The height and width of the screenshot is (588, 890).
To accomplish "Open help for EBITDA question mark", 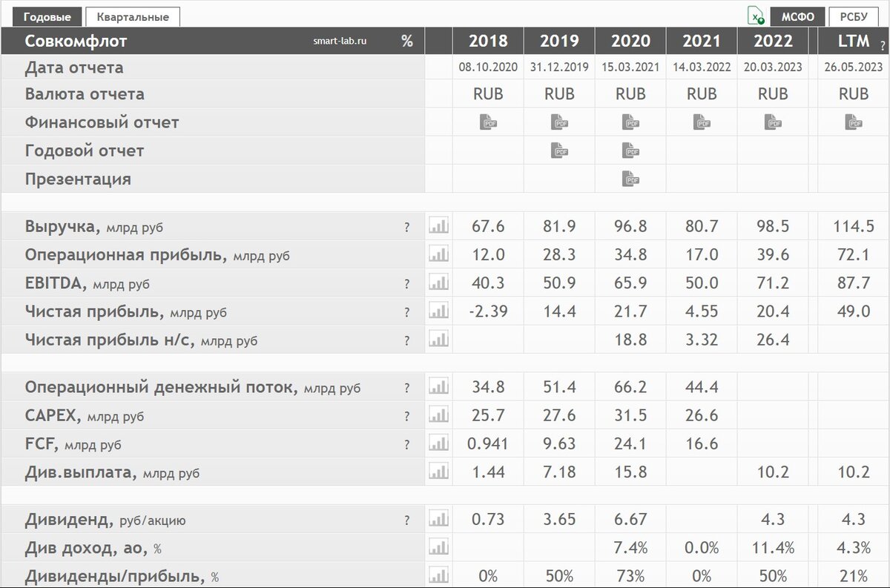I will pyautogui.click(x=406, y=283).
